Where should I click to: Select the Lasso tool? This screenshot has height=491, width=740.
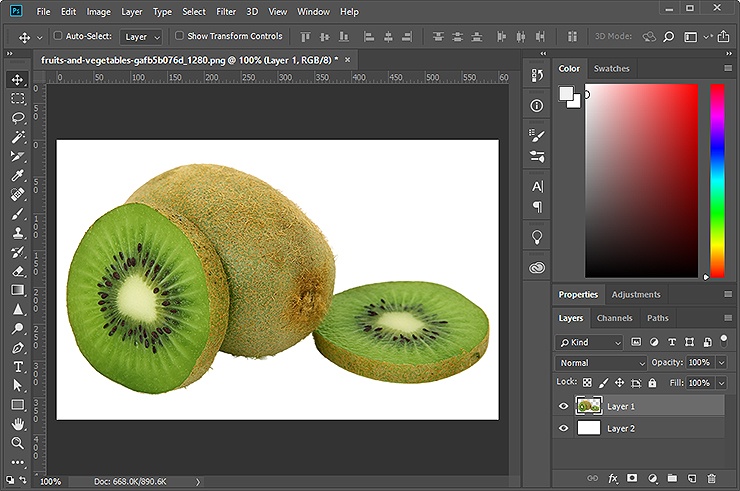(18, 118)
